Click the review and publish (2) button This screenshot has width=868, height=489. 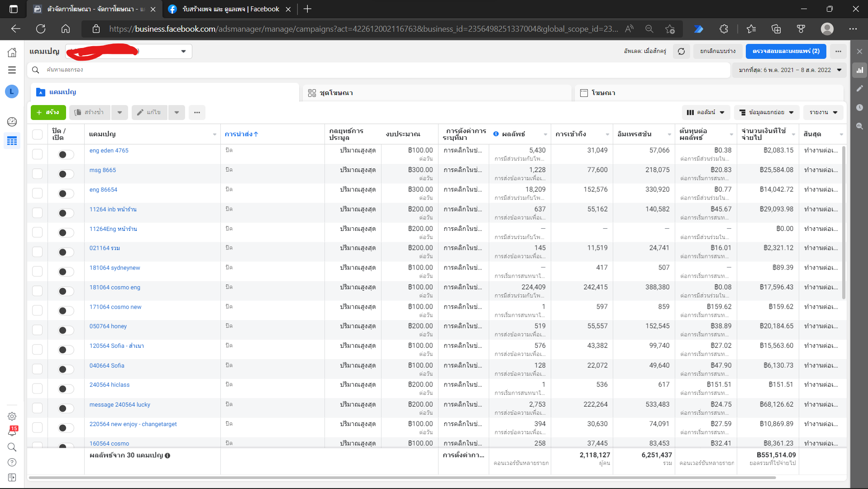click(x=786, y=51)
